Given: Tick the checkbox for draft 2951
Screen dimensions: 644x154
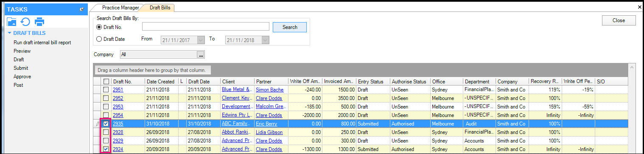Looking at the screenshot, I should 106,90.
